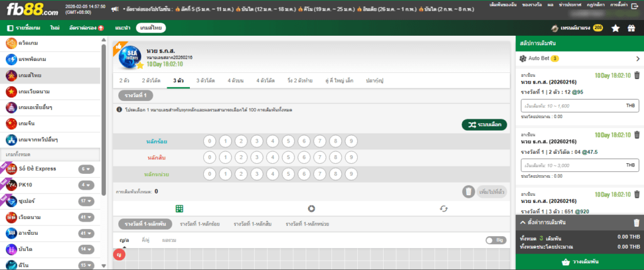Collapse ตั้งค่าการเดิมพัน settings bar
644x270 pixels.
[x=523, y=222]
